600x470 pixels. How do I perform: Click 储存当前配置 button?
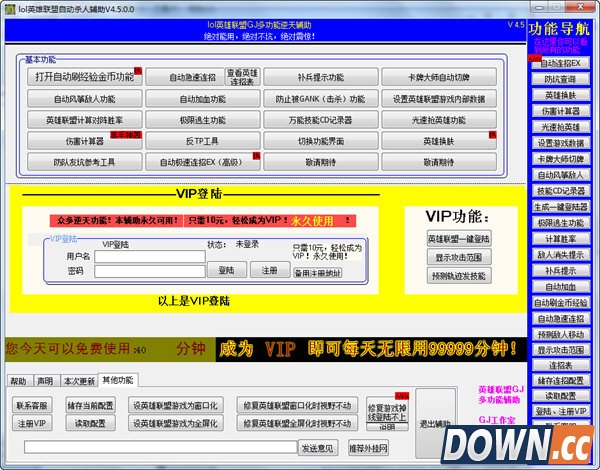click(x=90, y=405)
